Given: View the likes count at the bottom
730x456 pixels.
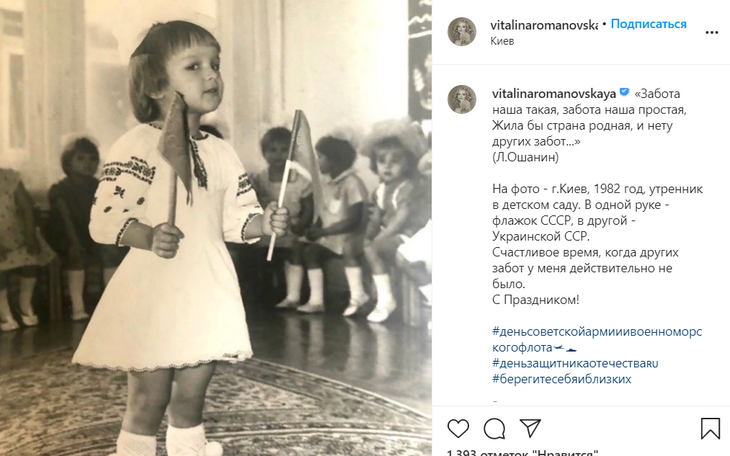Looking at the screenshot, I should [x=522, y=452].
